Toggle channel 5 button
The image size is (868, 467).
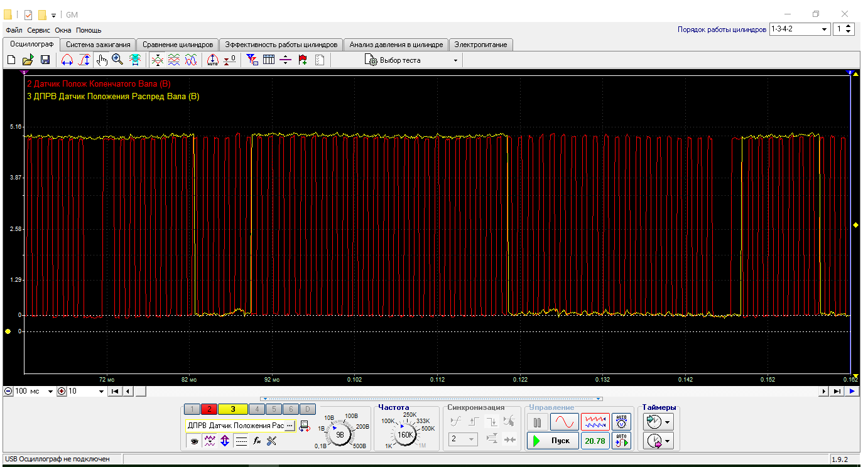[x=273, y=409]
